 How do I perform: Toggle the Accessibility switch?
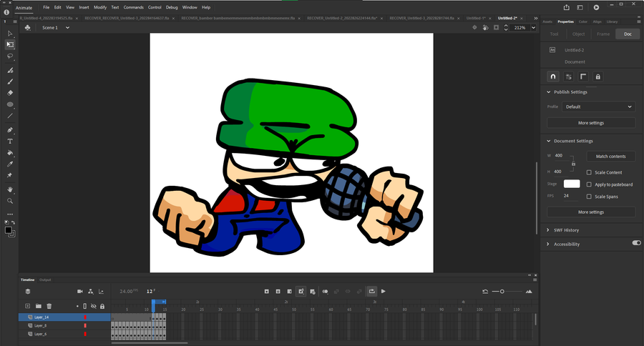pyautogui.click(x=636, y=243)
